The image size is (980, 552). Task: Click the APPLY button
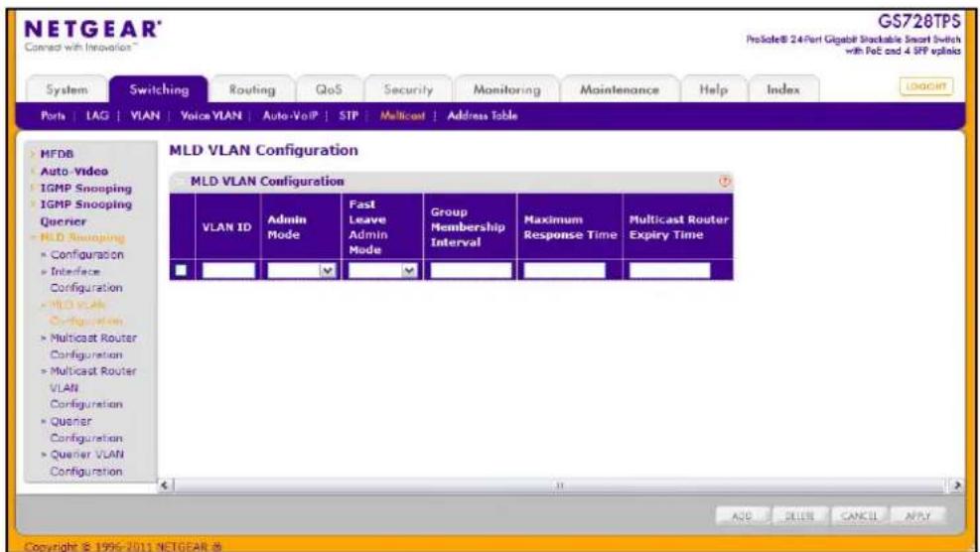[x=917, y=515]
